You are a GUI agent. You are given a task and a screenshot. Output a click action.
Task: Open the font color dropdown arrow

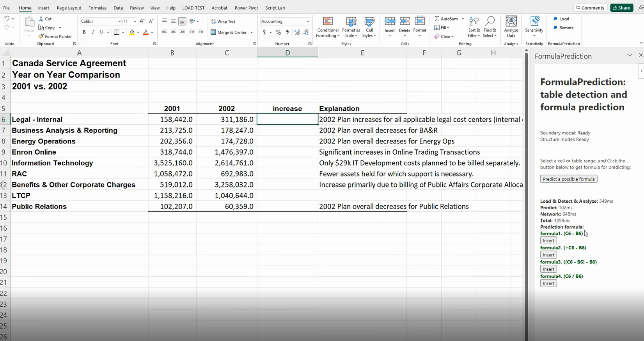coord(152,32)
